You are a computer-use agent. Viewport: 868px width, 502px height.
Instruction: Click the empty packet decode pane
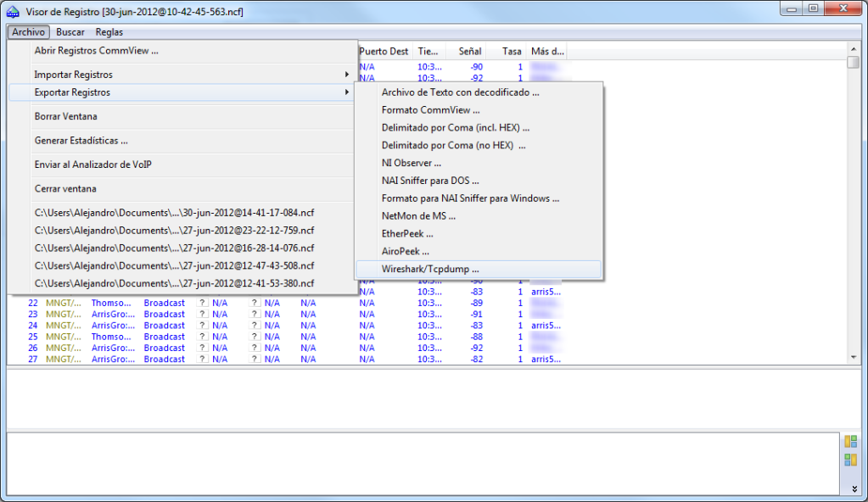pyautogui.click(x=433, y=399)
